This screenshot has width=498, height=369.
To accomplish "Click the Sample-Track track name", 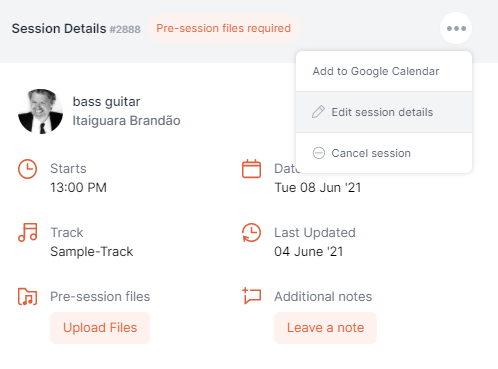I will pos(92,252).
